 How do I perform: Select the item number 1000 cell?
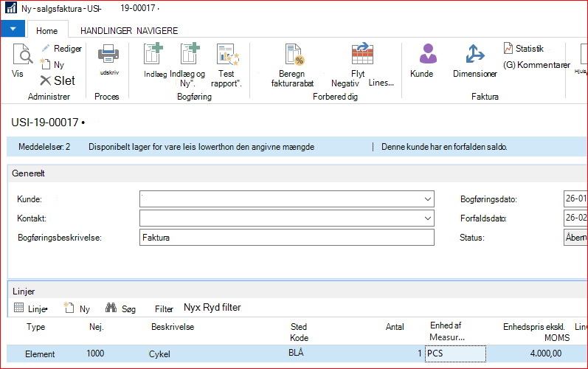[95, 354]
